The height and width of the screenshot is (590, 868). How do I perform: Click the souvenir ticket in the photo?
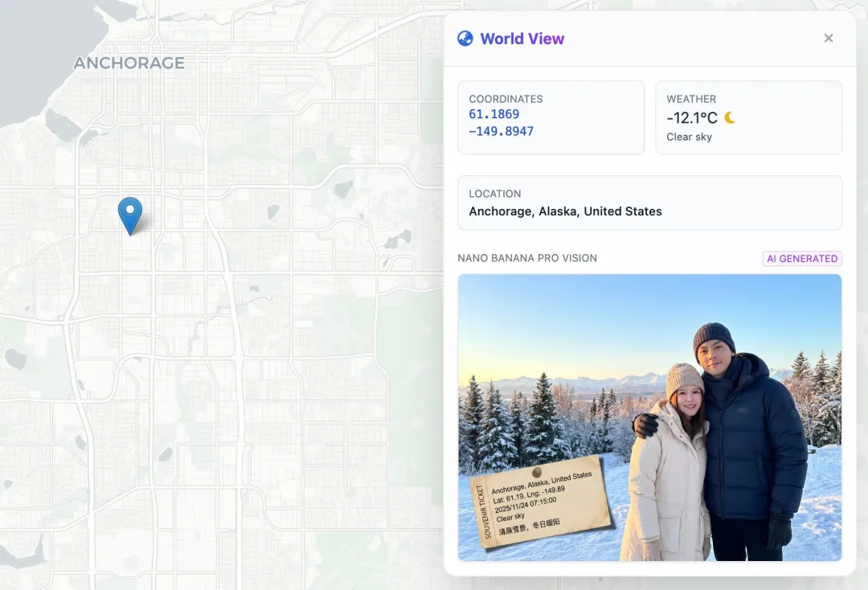542,503
